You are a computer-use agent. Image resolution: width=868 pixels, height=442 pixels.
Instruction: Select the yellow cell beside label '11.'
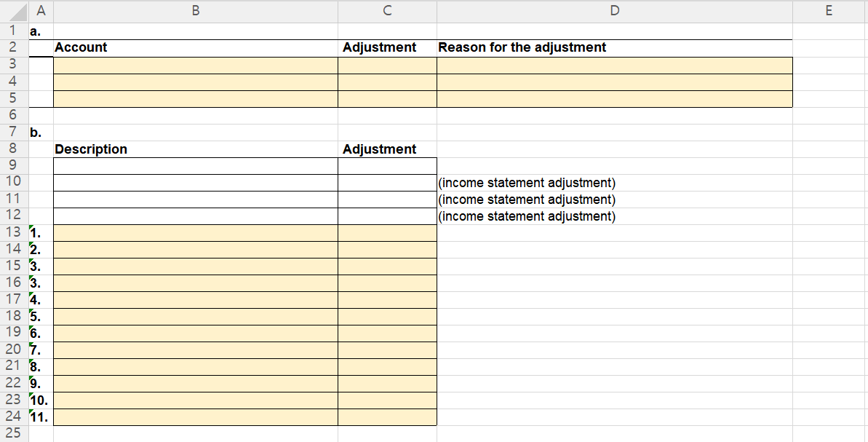(x=195, y=417)
